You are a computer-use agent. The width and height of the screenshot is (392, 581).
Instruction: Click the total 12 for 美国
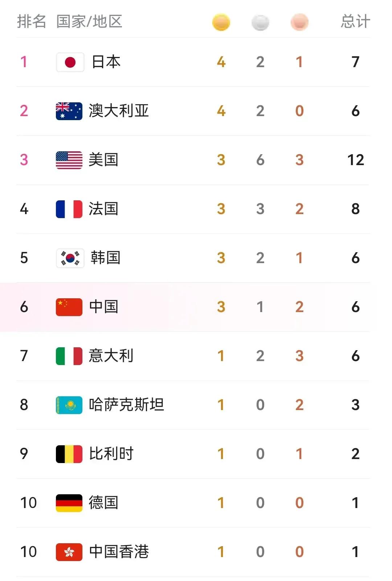(x=355, y=160)
